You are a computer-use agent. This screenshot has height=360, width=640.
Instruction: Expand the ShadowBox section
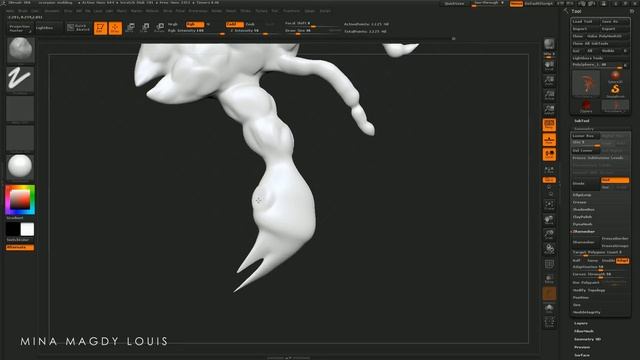pos(584,210)
